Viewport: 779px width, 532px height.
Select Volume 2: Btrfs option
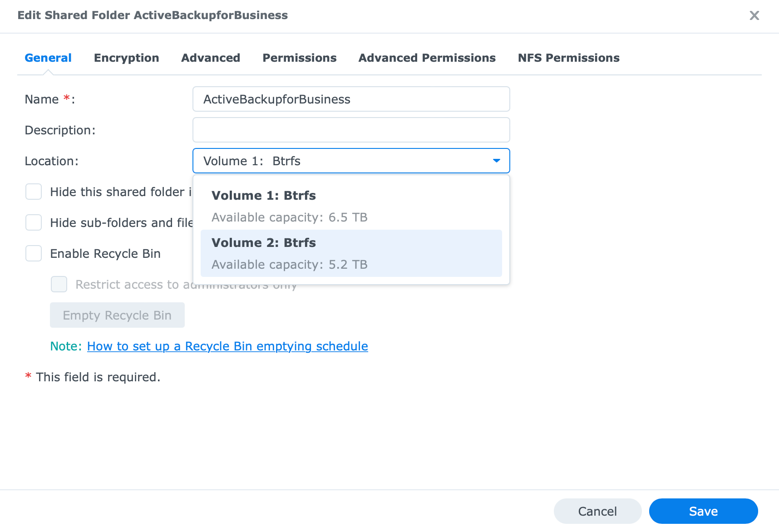point(351,253)
